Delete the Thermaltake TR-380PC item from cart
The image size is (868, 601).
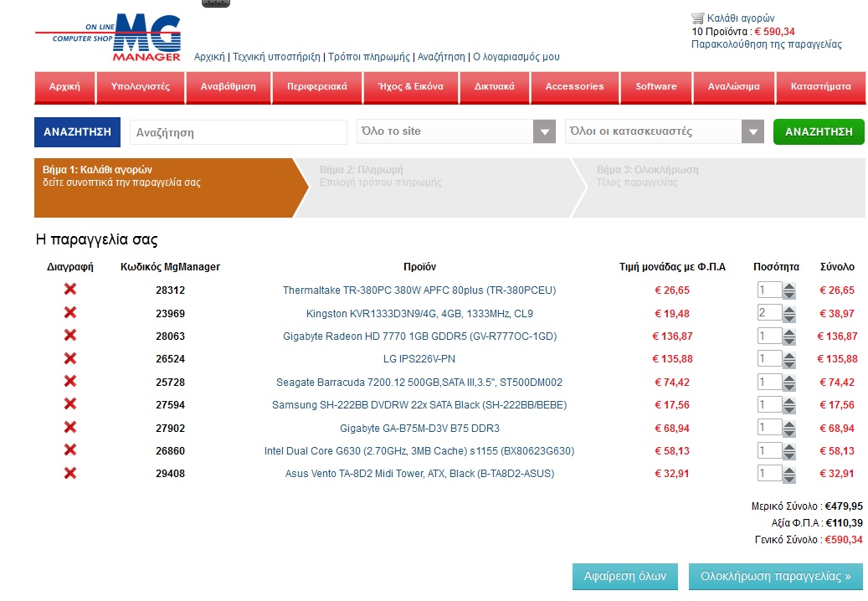coord(70,290)
